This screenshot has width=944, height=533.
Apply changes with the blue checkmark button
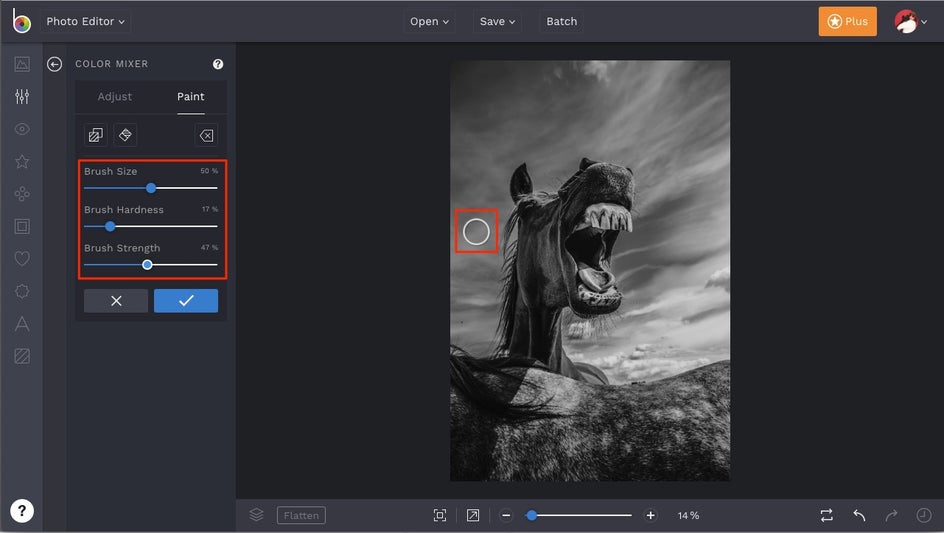pos(186,301)
